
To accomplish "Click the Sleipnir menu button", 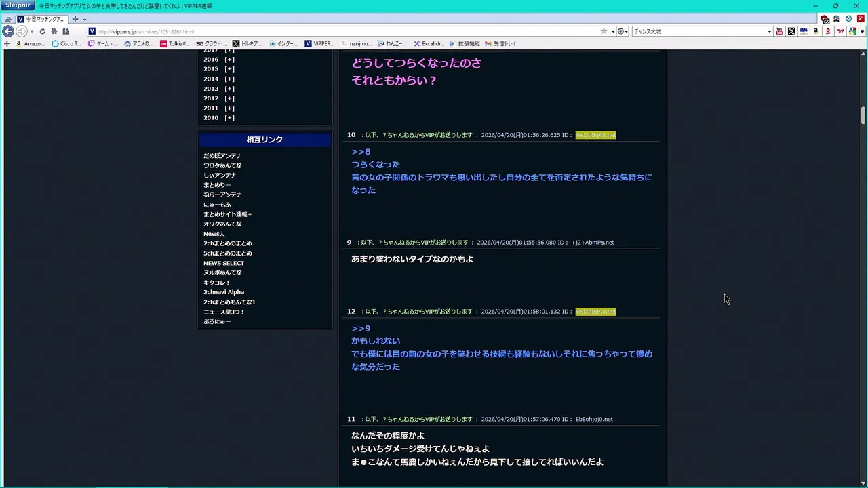I will click(17, 5).
